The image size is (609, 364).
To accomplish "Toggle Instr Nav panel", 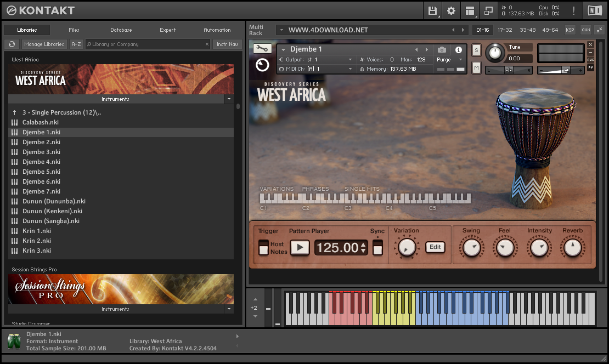I will 227,44.
